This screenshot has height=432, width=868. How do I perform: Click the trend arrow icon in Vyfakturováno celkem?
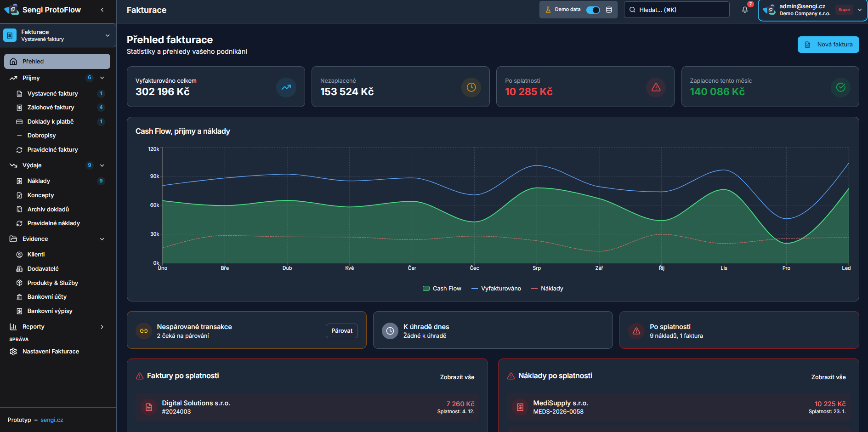pyautogui.click(x=286, y=87)
